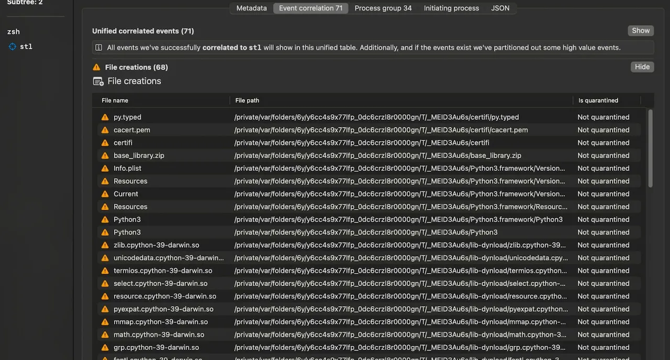Select the stl process node icon
The image size is (670, 360).
[12, 47]
